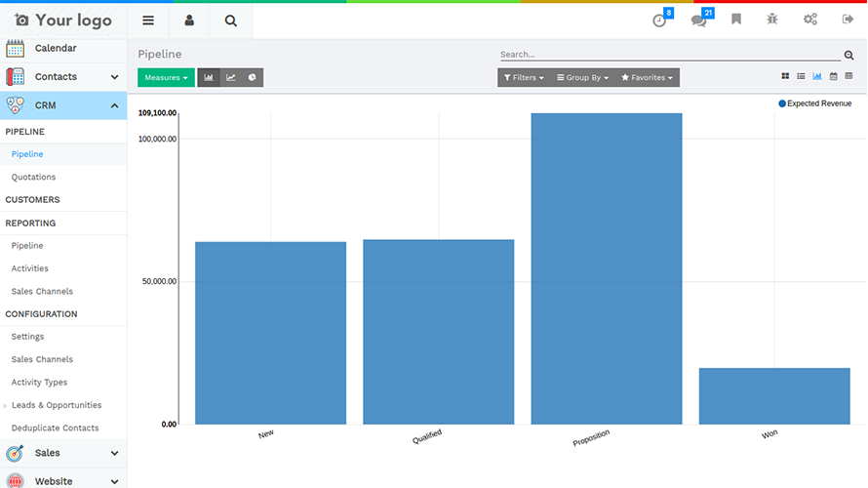
Task: Open Sales Channels under Configuration
Action: point(42,359)
